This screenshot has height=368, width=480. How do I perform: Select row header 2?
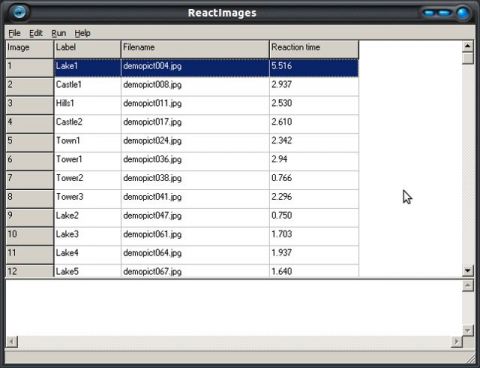click(30, 87)
